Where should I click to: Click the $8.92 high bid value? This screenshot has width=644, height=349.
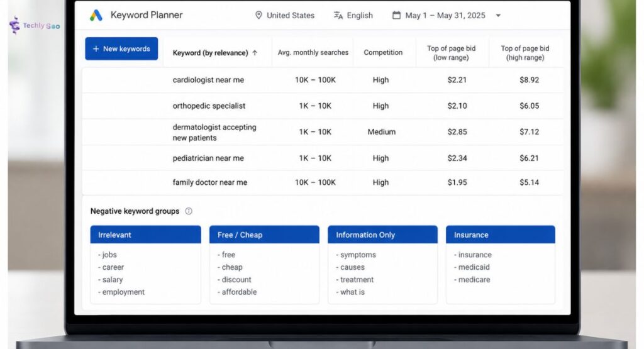pos(529,80)
